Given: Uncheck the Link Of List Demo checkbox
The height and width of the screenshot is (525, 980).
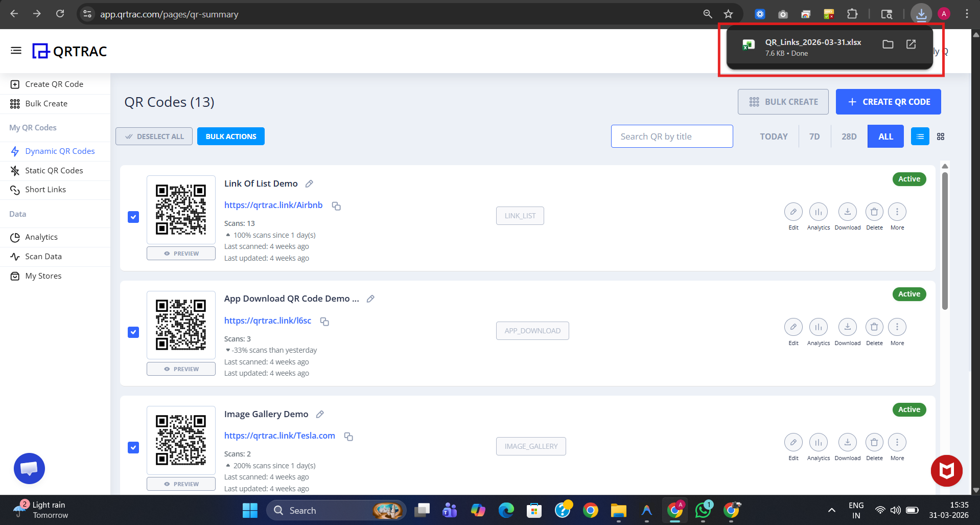Looking at the screenshot, I should (133, 217).
